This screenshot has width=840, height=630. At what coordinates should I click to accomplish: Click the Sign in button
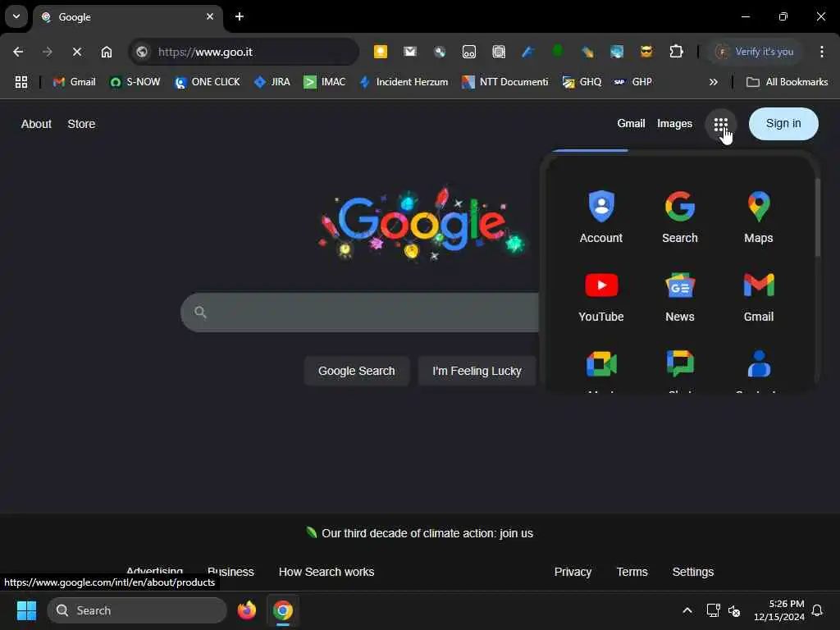783,124
